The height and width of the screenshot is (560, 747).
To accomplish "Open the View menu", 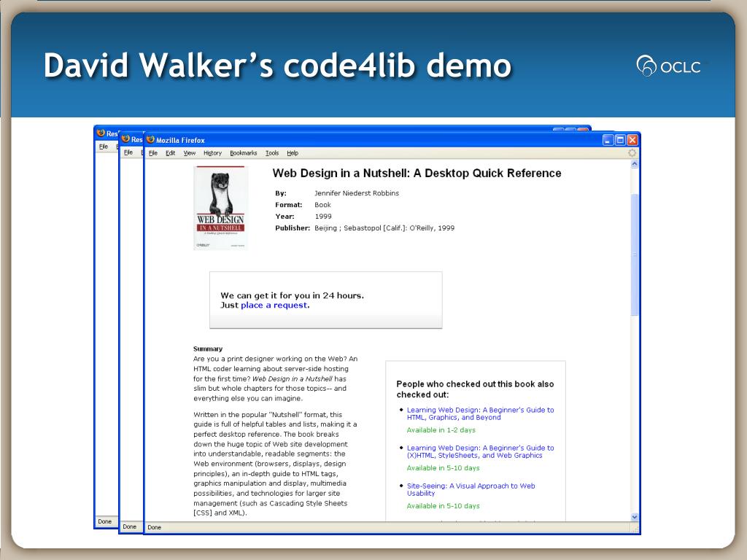I will pyautogui.click(x=190, y=153).
